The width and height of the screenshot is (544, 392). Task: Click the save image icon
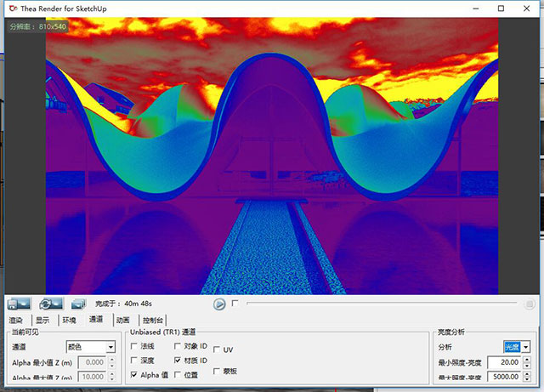click(19, 304)
